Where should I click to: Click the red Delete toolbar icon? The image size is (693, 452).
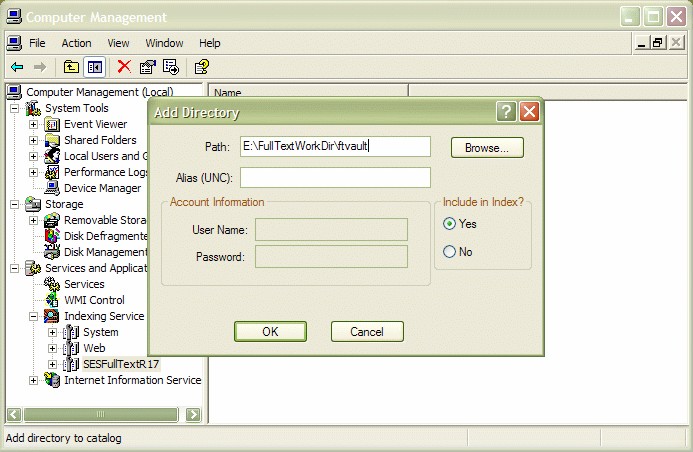pyautogui.click(x=124, y=67)
